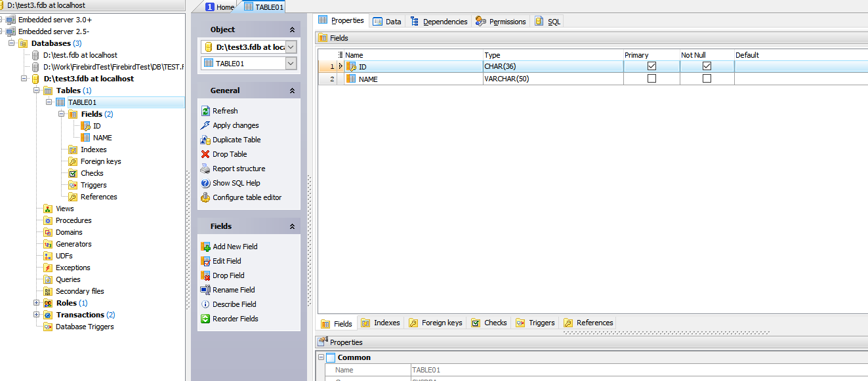Toggle Not Null checkbox for ID field
This screenshot has width=868, height=381.
[707, 66]
